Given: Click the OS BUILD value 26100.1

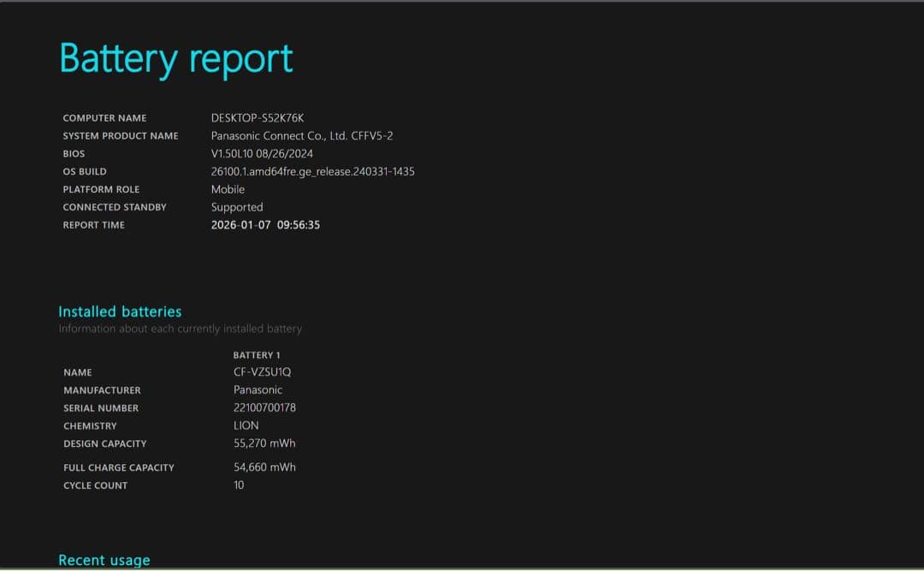Looking at the screenshot, I should (x=312, y=171).
